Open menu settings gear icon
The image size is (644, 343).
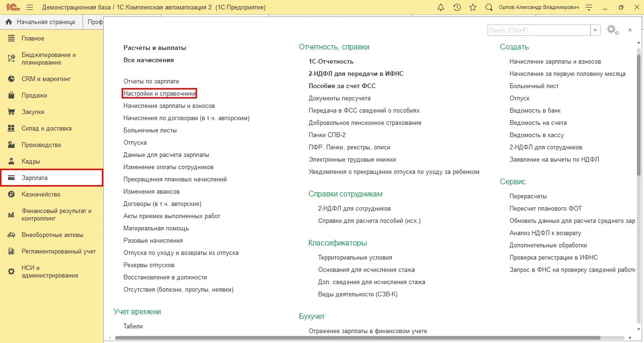[612, 30]
